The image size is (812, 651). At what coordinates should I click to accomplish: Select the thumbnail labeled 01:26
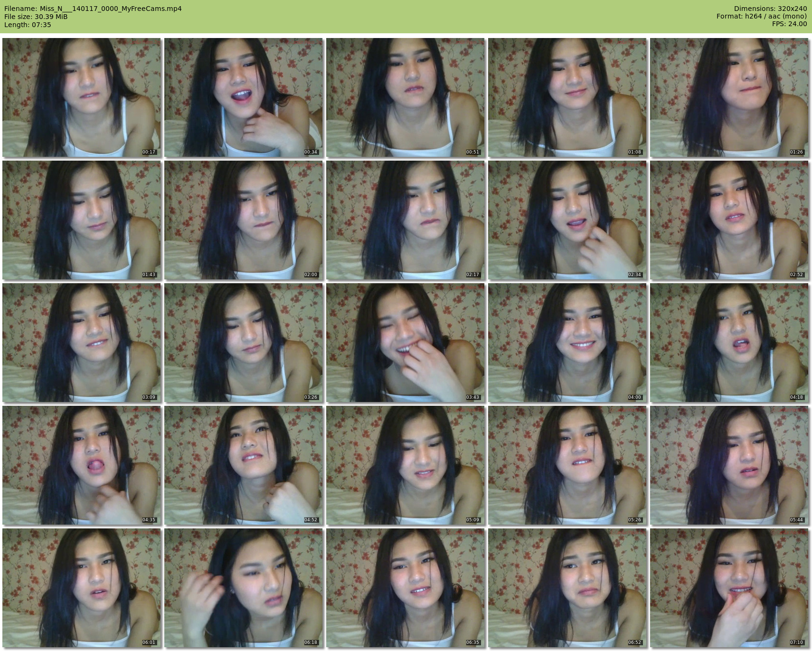(729, 97)
